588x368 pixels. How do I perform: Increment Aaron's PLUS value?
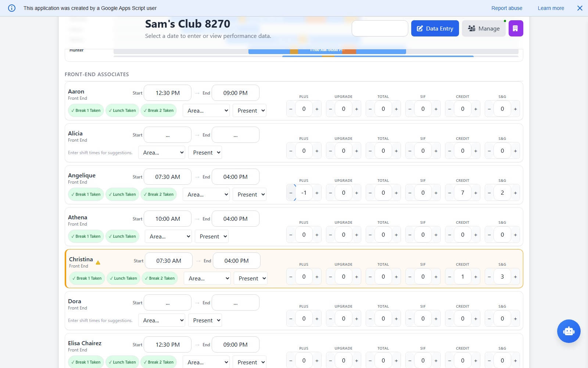coord(317,109)
